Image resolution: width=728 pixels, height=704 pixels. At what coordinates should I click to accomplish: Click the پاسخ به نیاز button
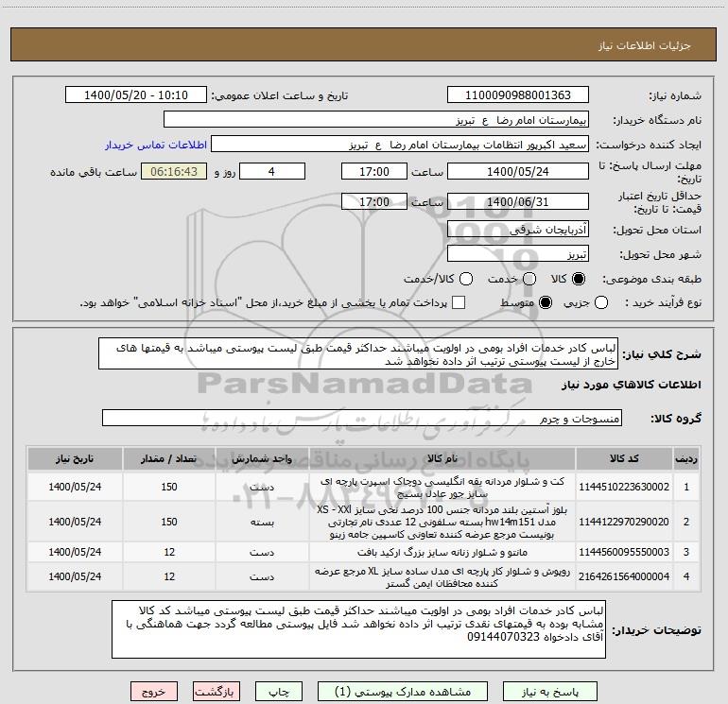tap(550, 692)
